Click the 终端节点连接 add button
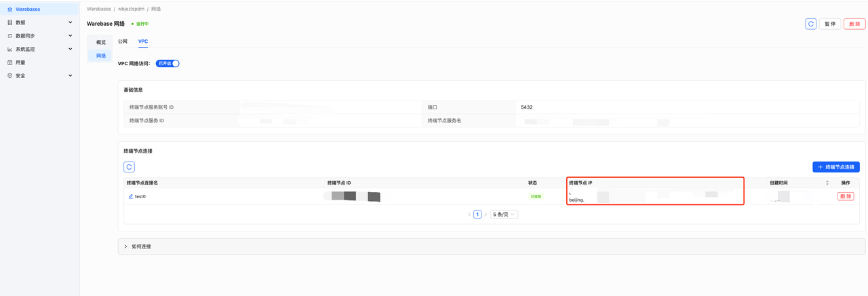Image resolution: width=868 pixels, height=296 pixels. 835,167
